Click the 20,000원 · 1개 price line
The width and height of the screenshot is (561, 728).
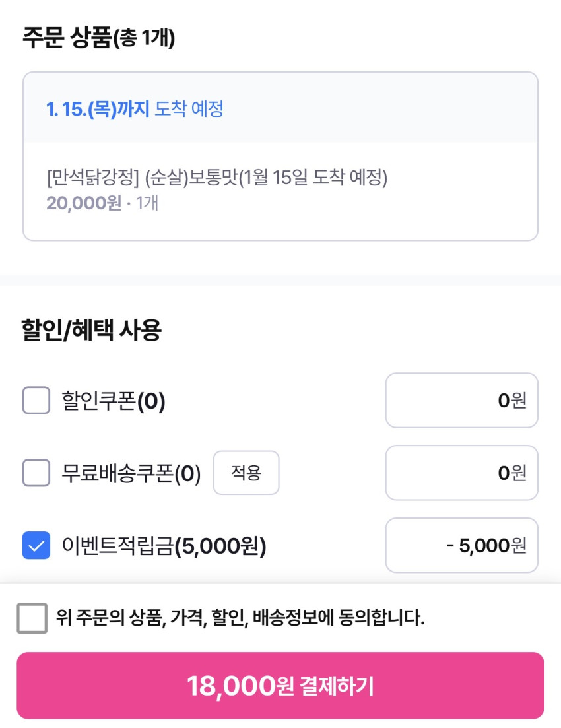[102, 203]
